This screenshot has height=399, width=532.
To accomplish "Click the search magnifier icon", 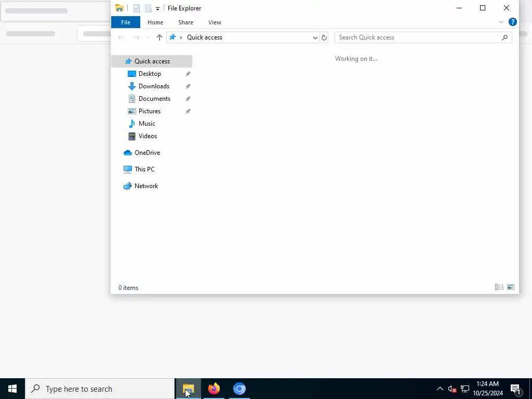I will click(x=504, y=37).
